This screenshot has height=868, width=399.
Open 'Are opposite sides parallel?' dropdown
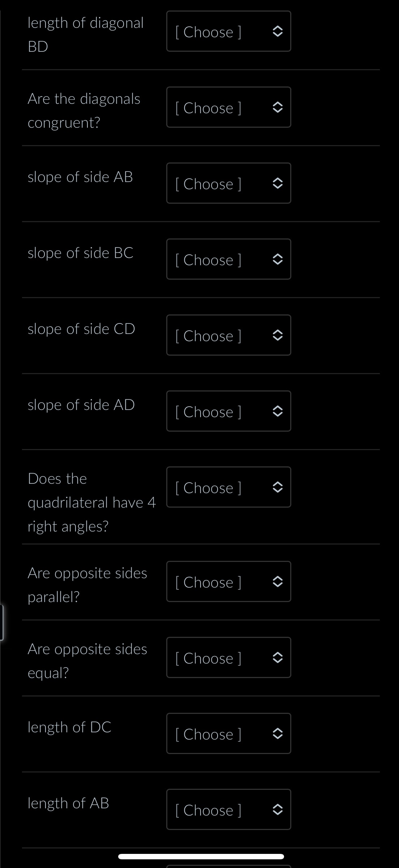tap(228, 581)
